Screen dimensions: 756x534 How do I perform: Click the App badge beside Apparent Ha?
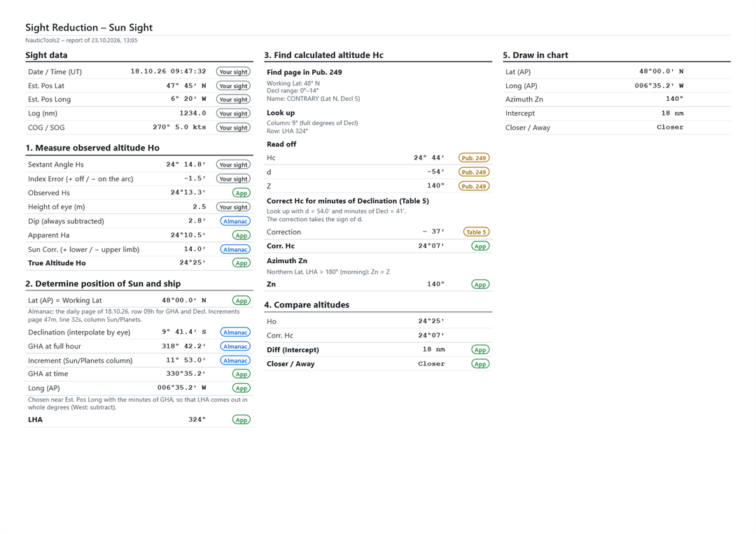pos(241,235)
